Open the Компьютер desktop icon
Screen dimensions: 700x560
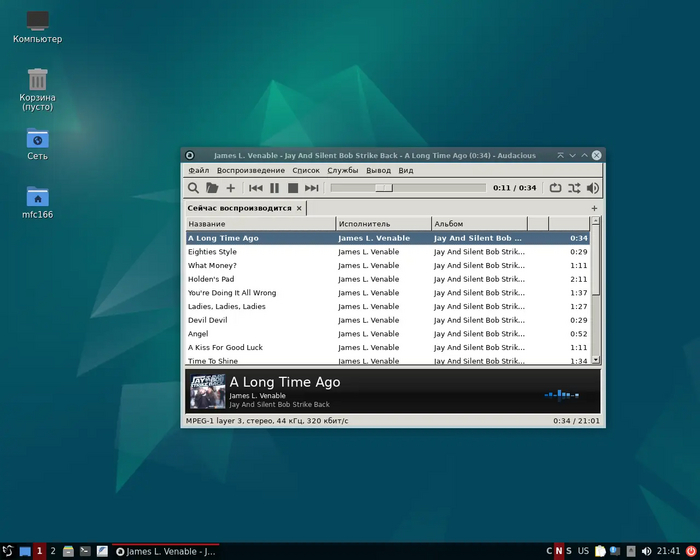(x=38, y=27)
